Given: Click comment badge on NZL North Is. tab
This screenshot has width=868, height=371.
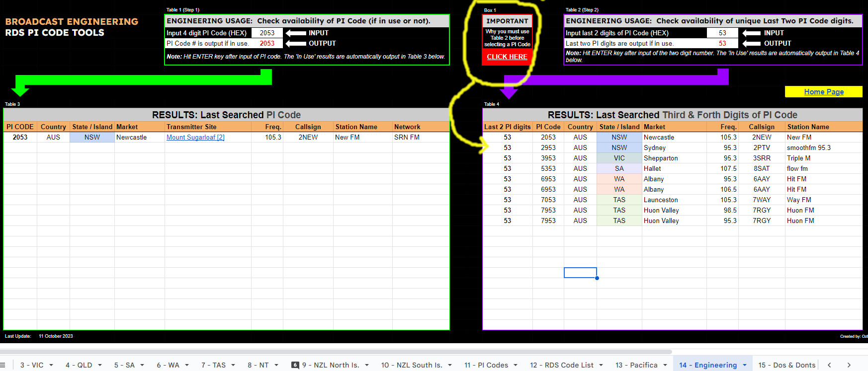Looking at the screenshot, I should [x=295, y=365].
